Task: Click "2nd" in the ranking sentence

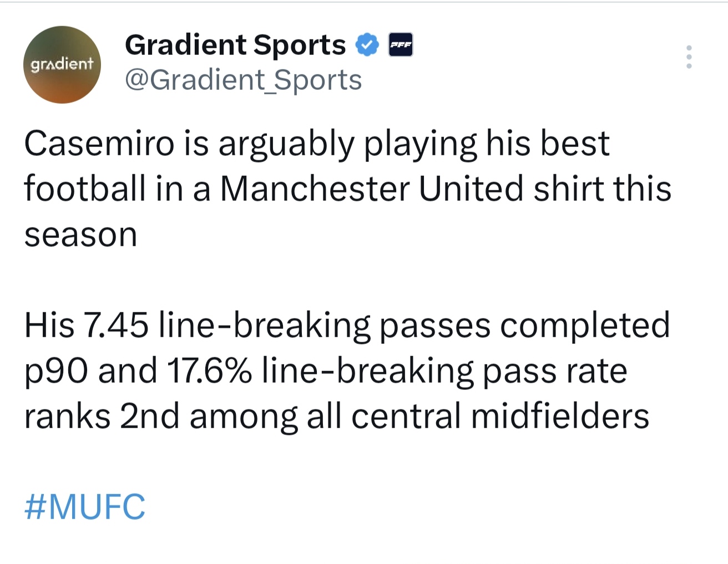Action: pos(149,416)
